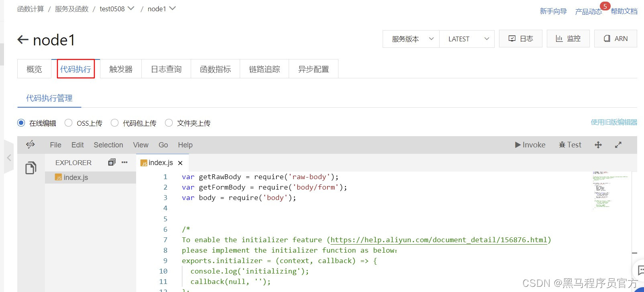
Task: Run the function with Invoke
Action: (530, 145)
